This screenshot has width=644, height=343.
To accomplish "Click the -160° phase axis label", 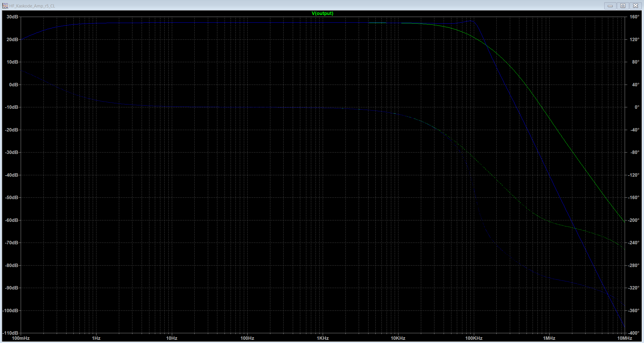I will 634,197.
